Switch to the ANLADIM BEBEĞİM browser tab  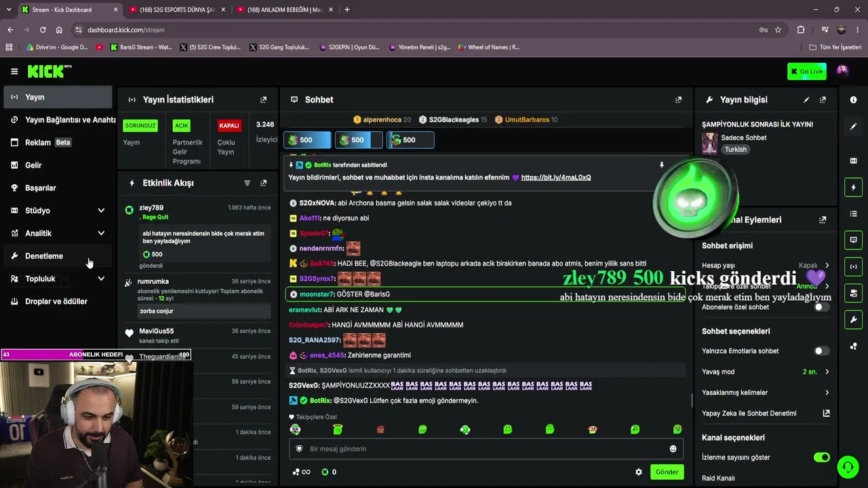click(x=285, y=9)
